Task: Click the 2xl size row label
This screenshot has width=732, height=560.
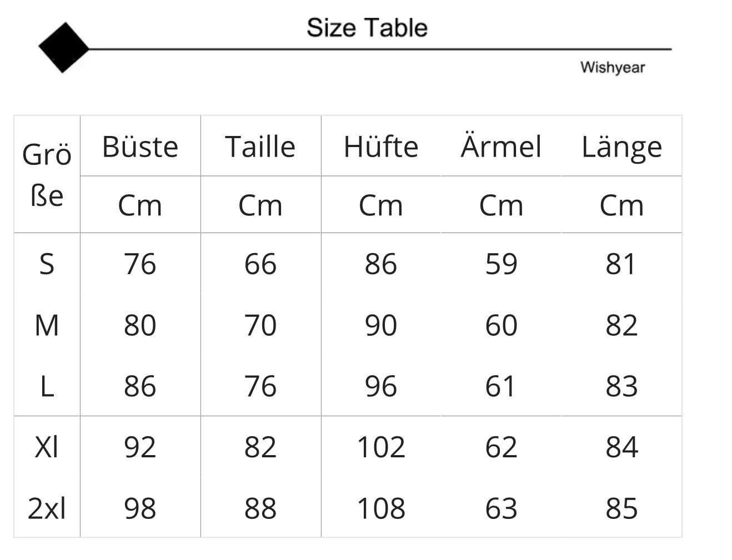Action: tap(47, 508)
